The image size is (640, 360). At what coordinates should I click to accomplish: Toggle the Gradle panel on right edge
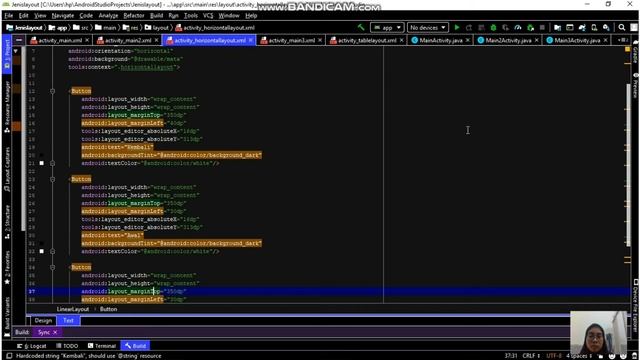click(x=636, y=52)
